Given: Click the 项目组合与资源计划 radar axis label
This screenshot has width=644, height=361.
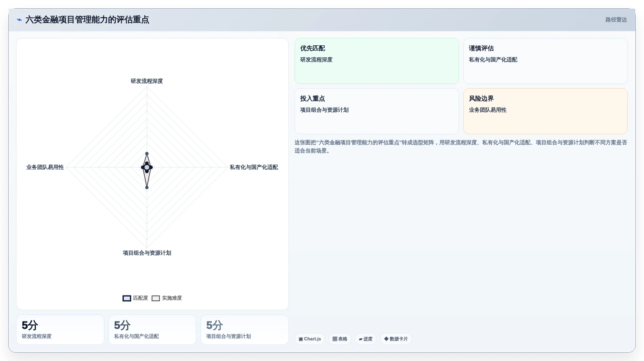Looking at the screenshot, I should tap(147, 253).
